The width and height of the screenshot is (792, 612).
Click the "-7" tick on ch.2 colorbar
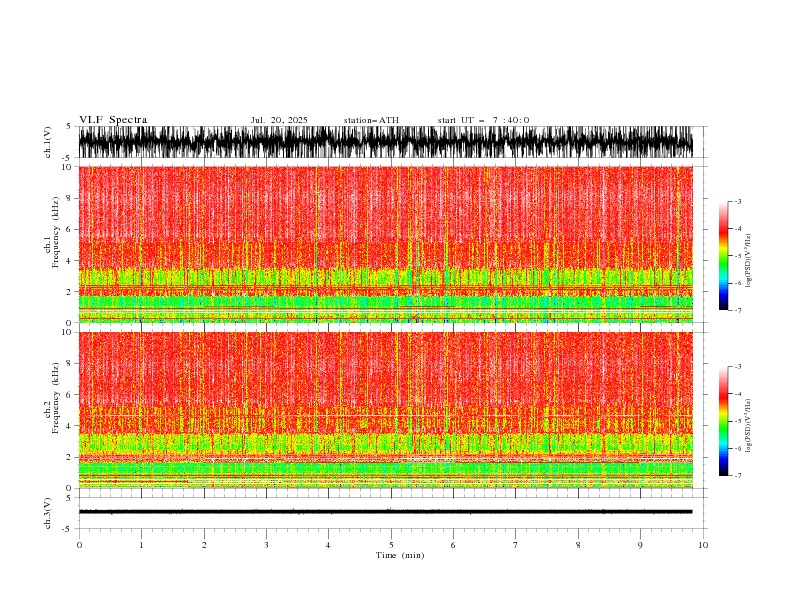click(x=737, y=475)
